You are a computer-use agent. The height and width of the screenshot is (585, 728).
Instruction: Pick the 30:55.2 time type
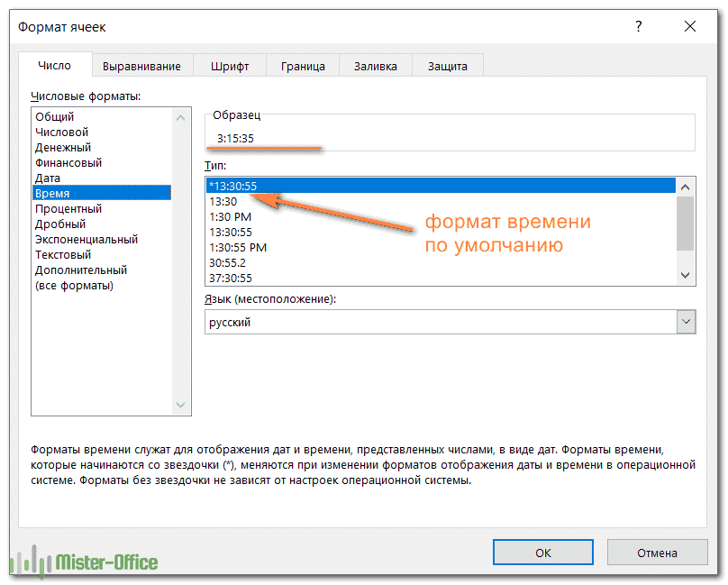click(441, 263)
